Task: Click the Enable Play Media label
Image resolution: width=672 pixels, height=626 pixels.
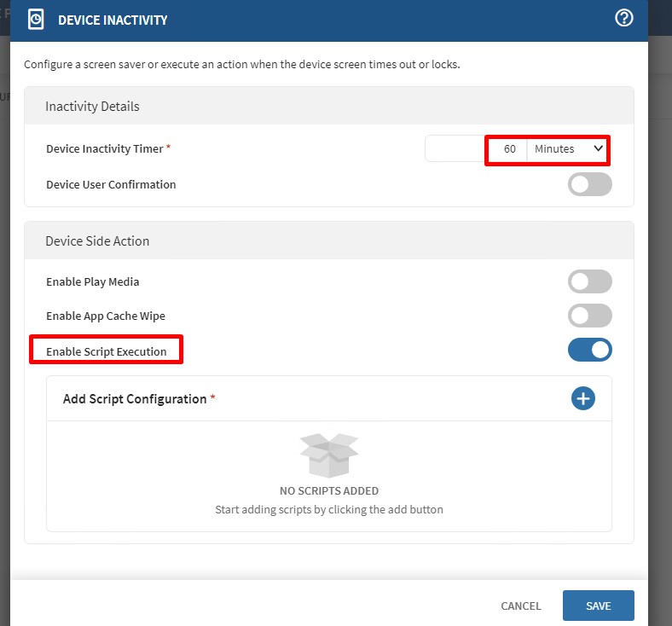Action: coord(92,281)
